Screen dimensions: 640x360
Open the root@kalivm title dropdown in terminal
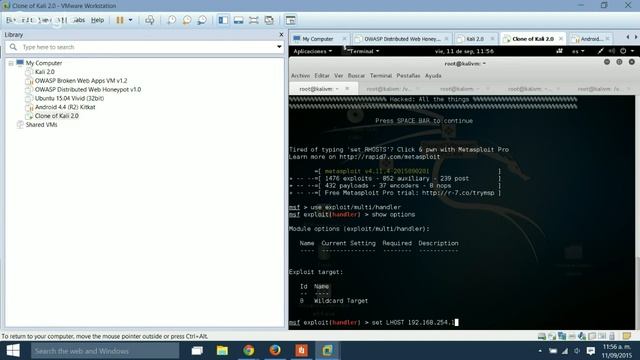click(465, 64)
